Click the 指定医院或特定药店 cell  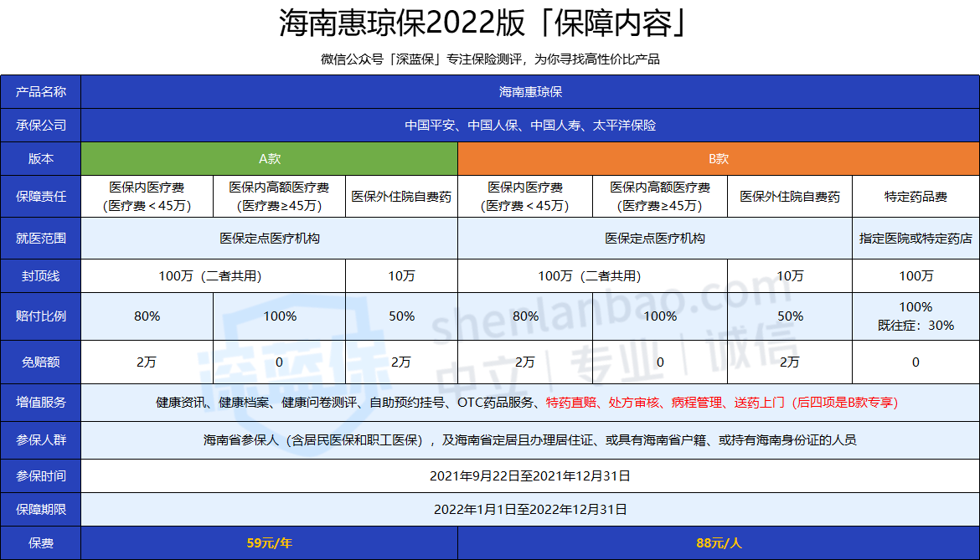click(x=916, y=238)
